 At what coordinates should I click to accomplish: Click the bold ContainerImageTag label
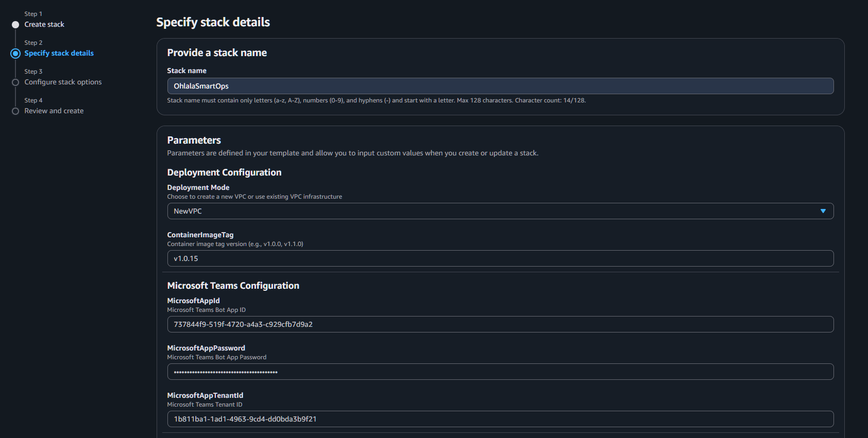coord(200,235)
